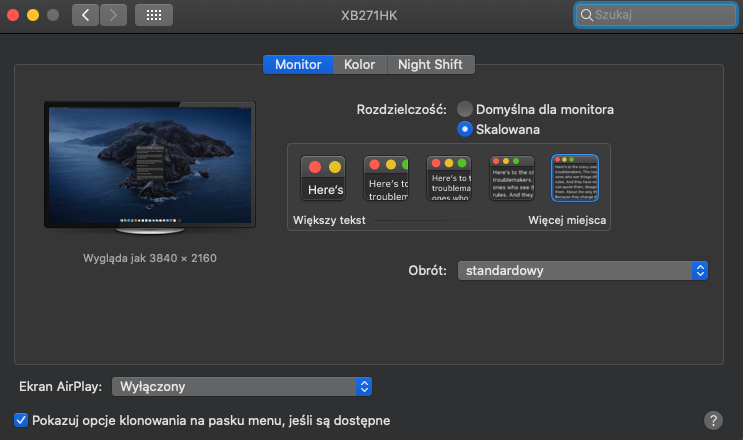Pick the middle scaling resolution thumbnail

pyautogui.click(x=448, y=179)
